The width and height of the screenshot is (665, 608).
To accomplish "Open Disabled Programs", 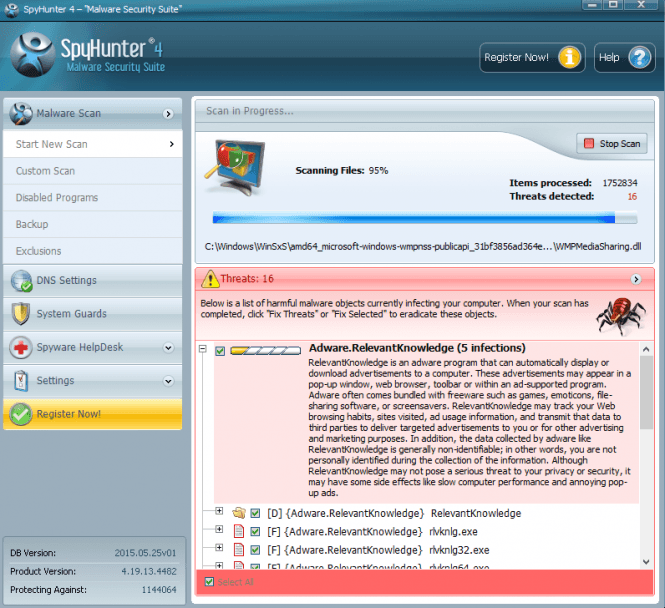I will [93, 198].
